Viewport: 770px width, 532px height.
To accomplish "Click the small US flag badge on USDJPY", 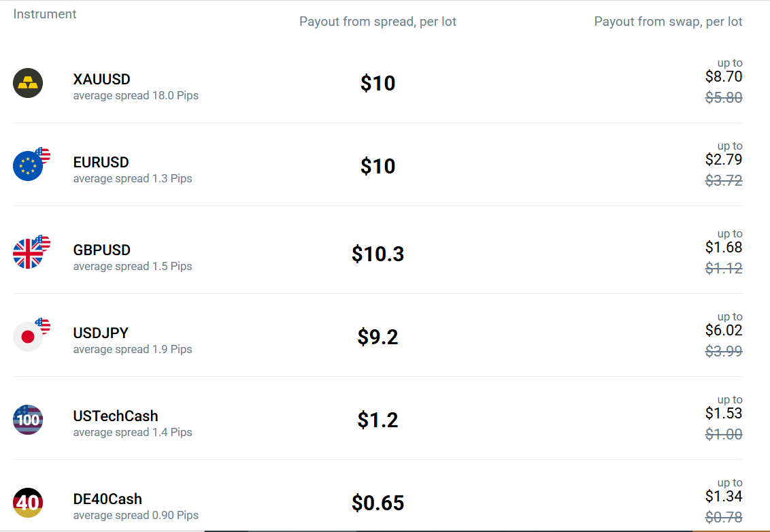I will pyautogui.click(x=43, y=326).
